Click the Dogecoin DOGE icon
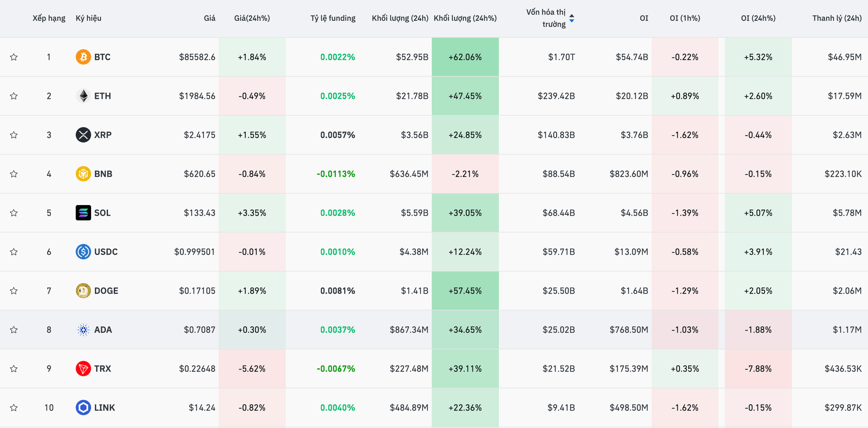The width and height of the screenshot is (868, 428). click(x=83, y=291)
